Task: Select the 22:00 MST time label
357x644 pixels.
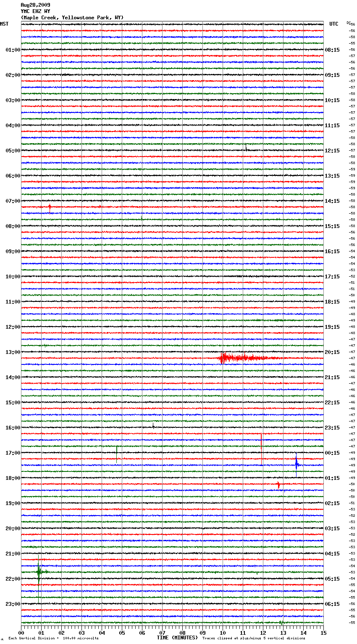Action: (13, 579)
